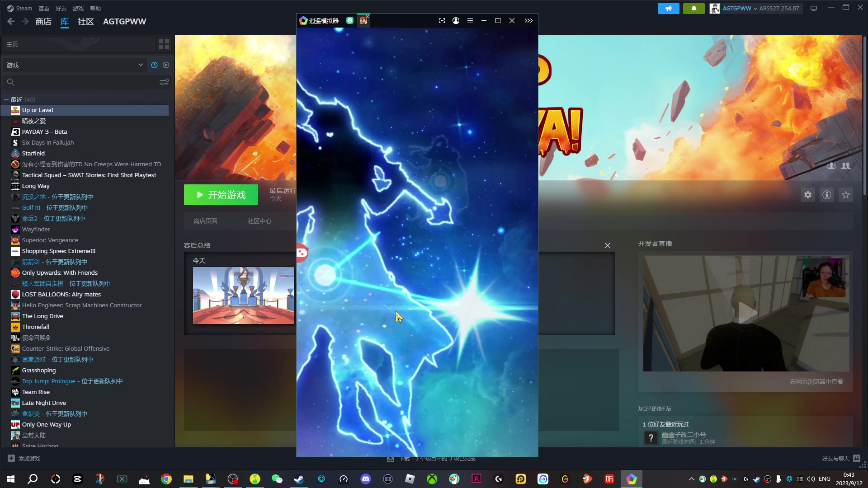
Task: Show hidden system tray icons
Action: click(691, 479)
